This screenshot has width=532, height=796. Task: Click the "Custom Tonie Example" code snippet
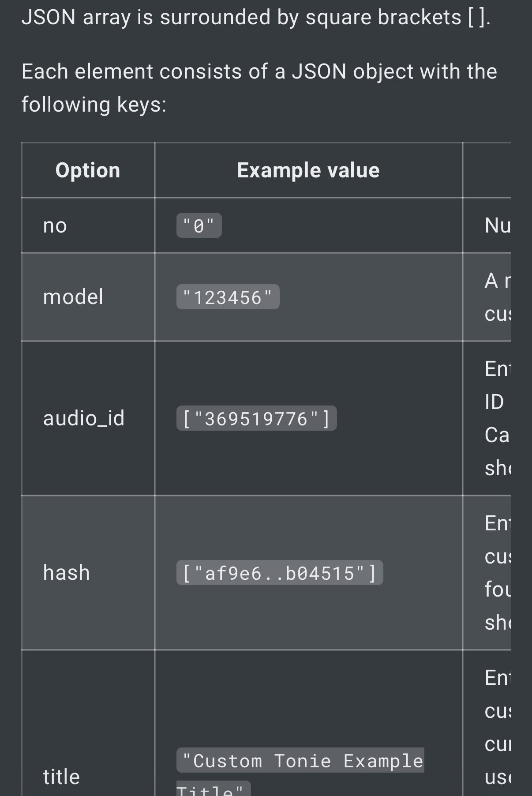click(300, 761)
